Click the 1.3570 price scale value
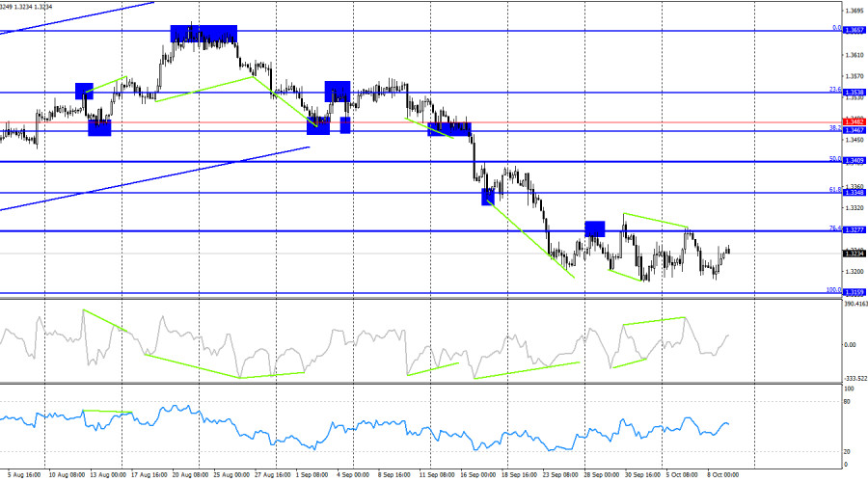 (854, 76)
